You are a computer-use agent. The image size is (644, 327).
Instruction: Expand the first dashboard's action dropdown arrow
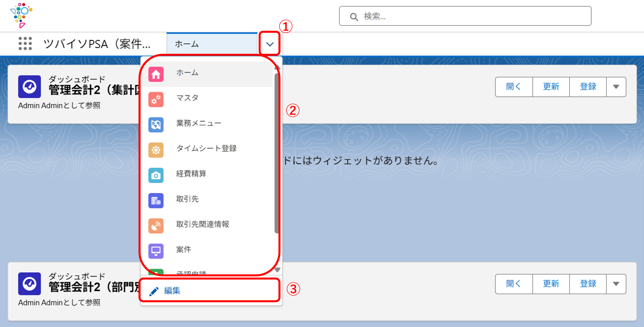click(616, 87)
